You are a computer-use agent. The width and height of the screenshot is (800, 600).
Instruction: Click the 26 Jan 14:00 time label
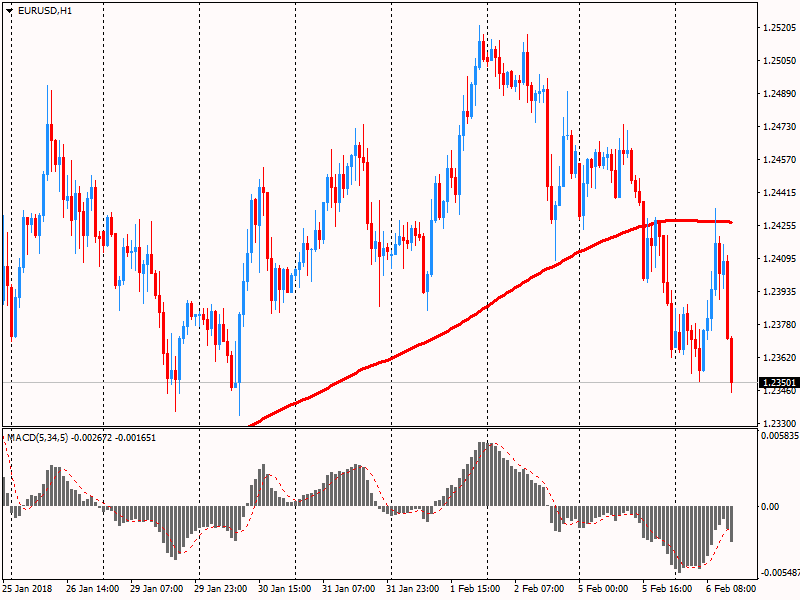(93, 588)
